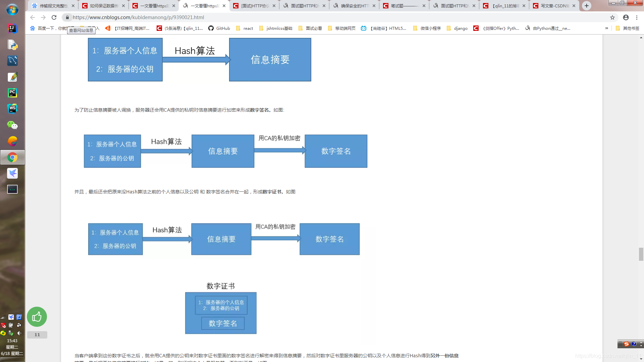Open IntelliJ IDEA from the left dock

pos(12,29)
